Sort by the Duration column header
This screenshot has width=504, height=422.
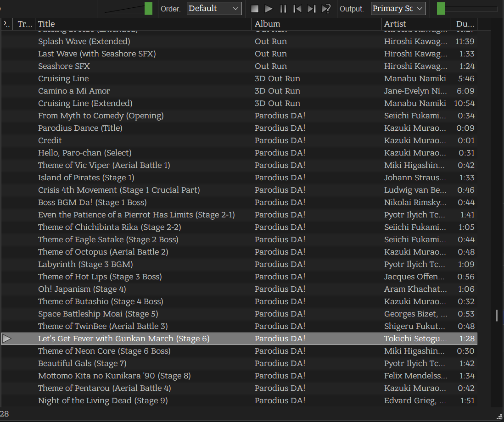[x=464, y=24]
